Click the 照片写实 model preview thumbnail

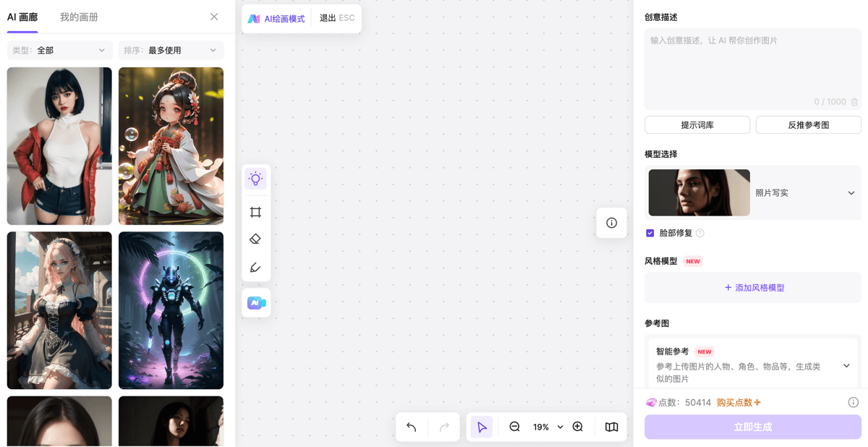coord(699,193)
